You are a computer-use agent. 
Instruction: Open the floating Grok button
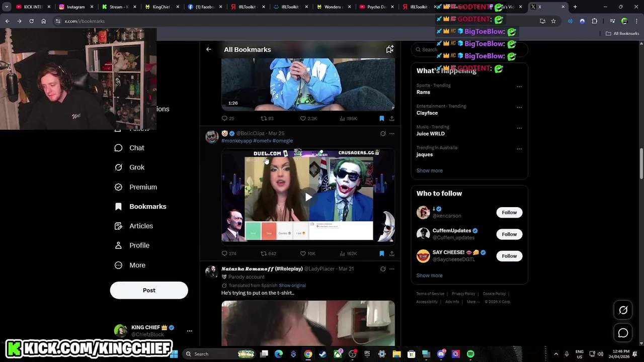(x=623, y=310)
